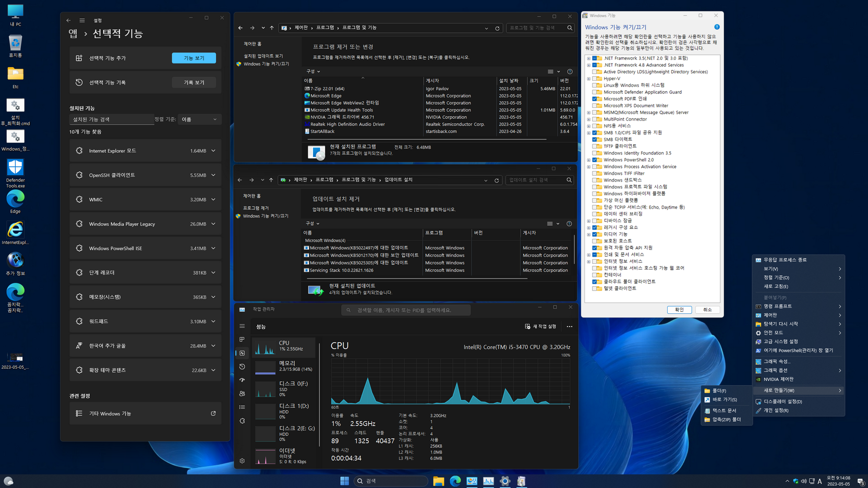Open Task Manager settings gear
868x488 pixels.
[242, 461]
